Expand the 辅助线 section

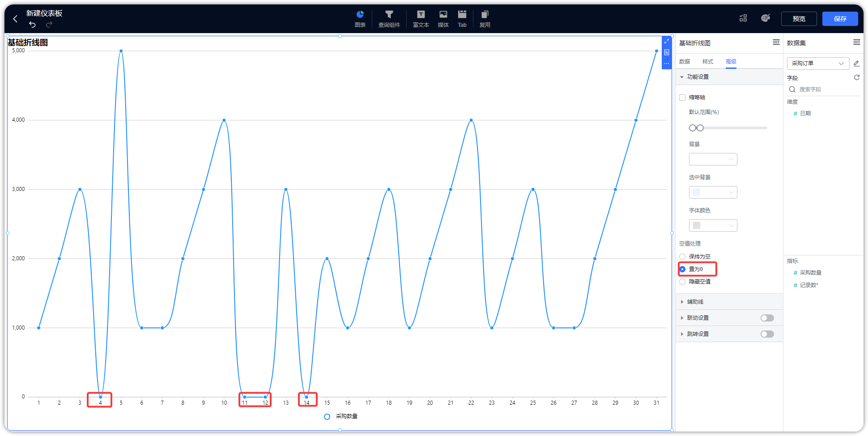pyautogui.click(x=729, y=302)
